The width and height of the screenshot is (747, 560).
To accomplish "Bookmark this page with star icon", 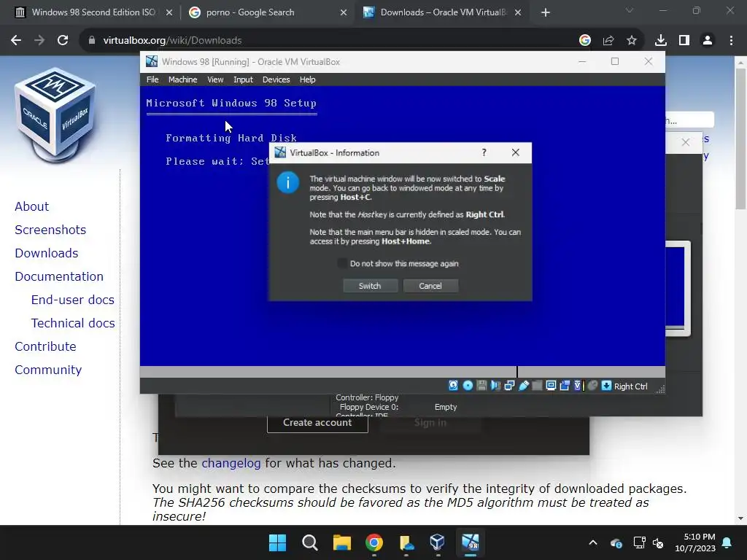I will pyautogui.click(x=632, y=41).
